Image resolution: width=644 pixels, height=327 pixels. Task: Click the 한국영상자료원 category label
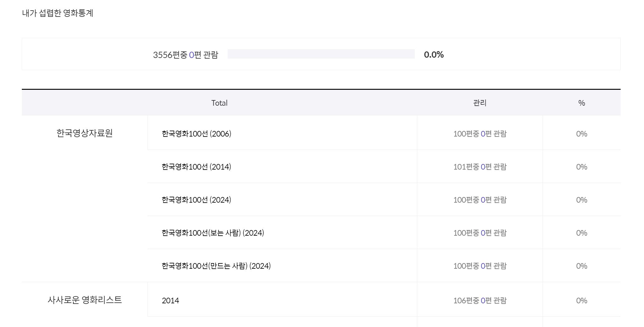[x=85, y=133]
